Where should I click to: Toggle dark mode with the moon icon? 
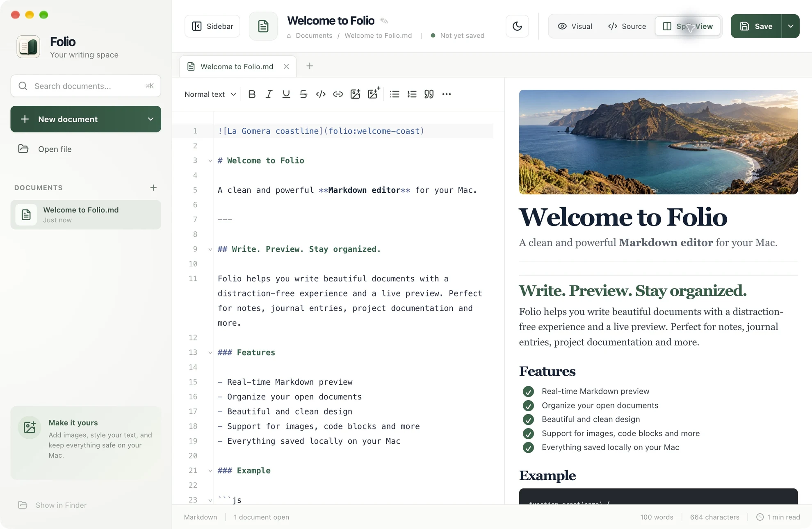tap(518, 26)
